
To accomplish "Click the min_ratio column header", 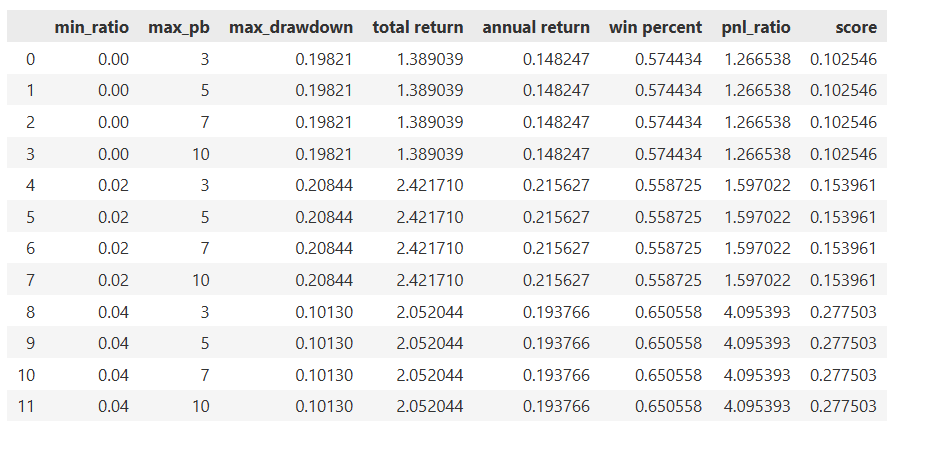I will (91, 27).
